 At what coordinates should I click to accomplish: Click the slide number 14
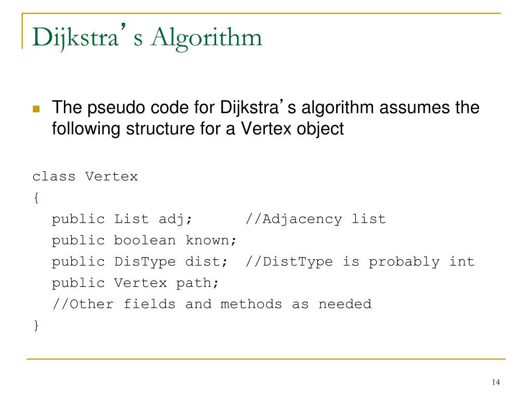click(x=496, y=382)
